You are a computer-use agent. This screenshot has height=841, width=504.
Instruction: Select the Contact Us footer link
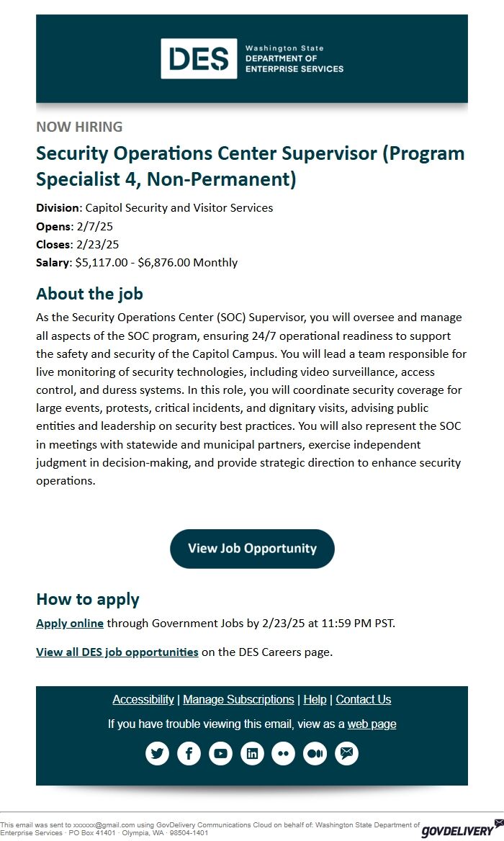[364, 699]
